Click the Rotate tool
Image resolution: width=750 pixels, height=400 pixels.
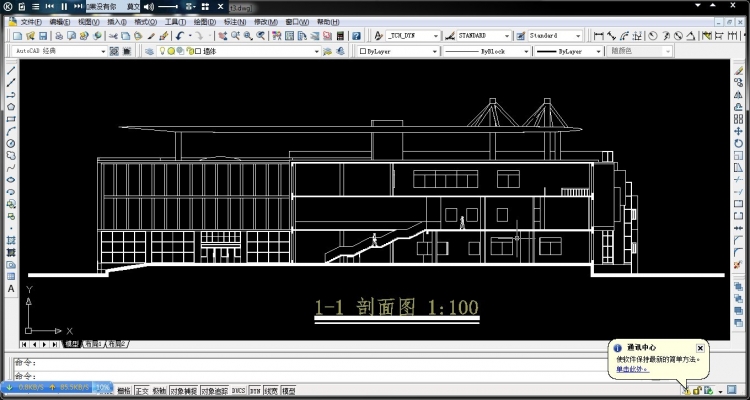(x=739, y=144)
